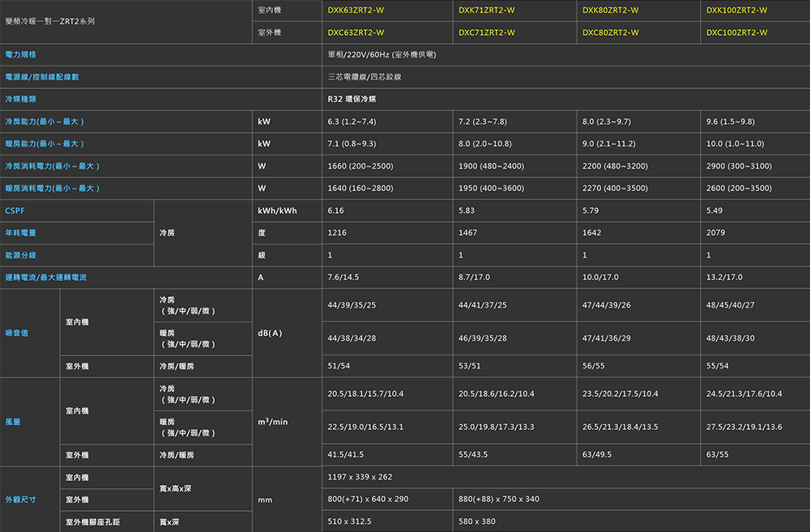Click outdoor model DXC63ZRT2-W

[356, 32]
